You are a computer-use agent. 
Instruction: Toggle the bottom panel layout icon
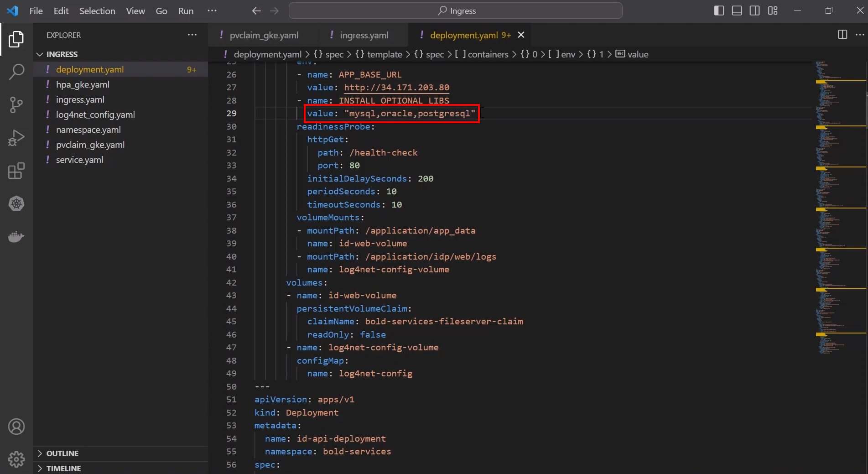[x=737, y=10]
